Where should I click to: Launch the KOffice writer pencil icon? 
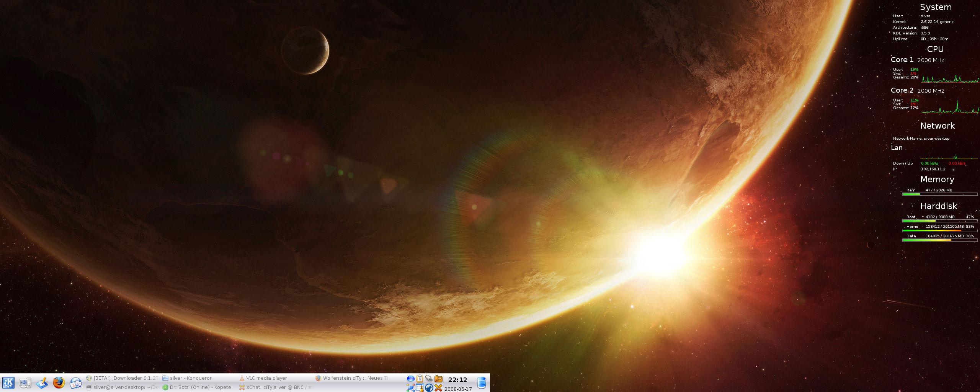(x=42, y=382)
